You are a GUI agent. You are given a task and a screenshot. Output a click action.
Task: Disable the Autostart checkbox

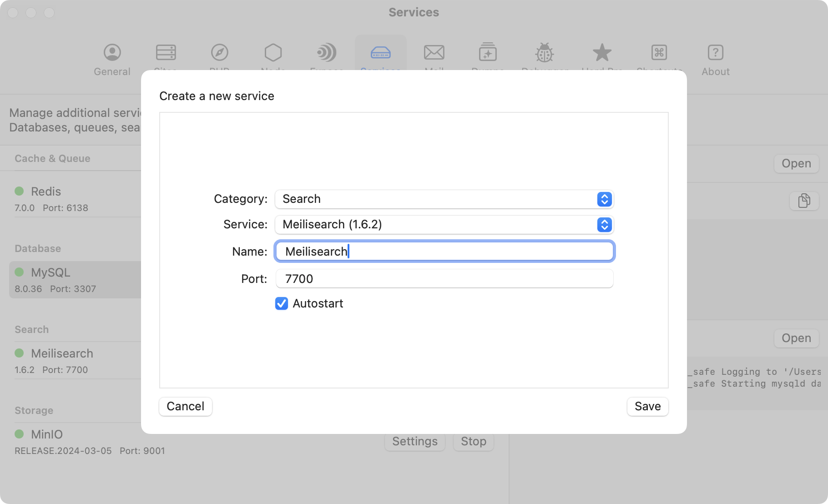coord(281,303)
